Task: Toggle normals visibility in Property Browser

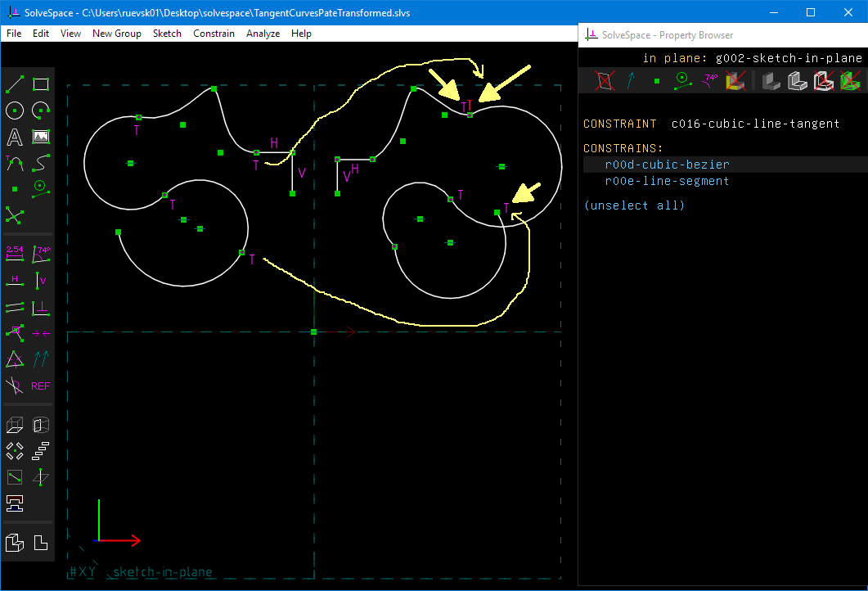Action: point(631,81)
